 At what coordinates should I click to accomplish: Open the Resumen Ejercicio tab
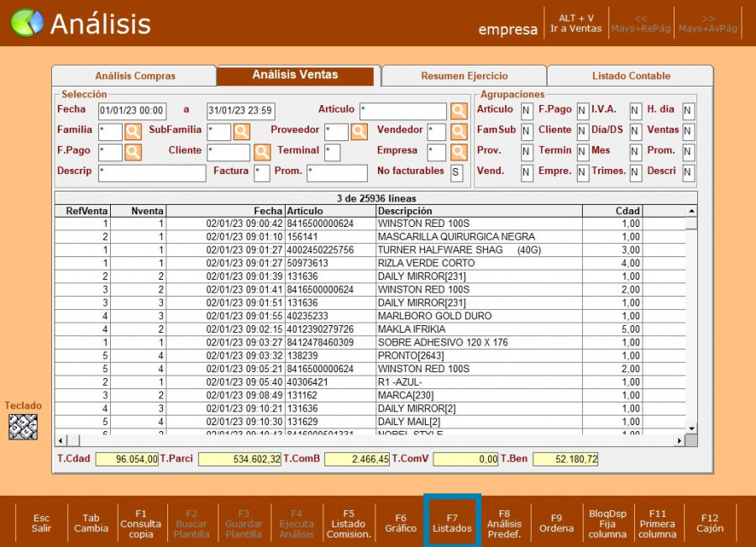464,76
